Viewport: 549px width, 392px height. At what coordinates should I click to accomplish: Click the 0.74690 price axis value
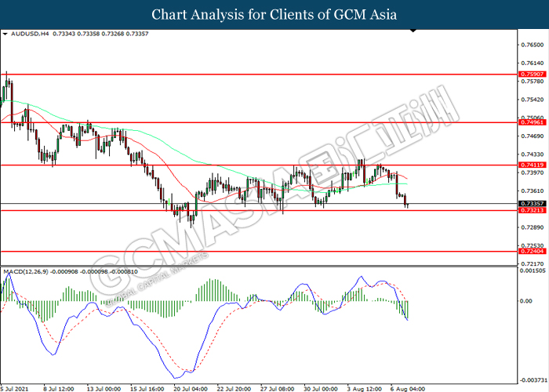(533, 136)
